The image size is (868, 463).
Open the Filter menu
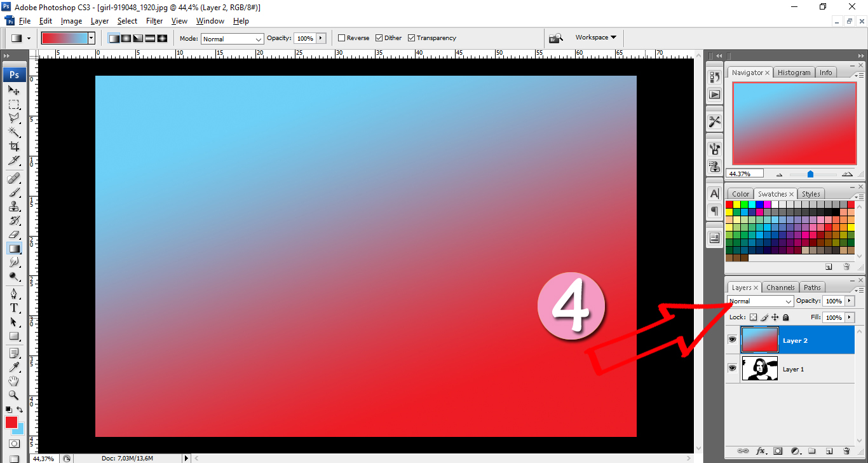tap(154, 21)
